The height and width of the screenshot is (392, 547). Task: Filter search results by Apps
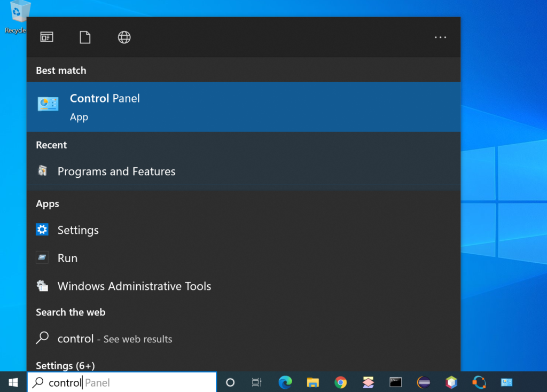46,37
